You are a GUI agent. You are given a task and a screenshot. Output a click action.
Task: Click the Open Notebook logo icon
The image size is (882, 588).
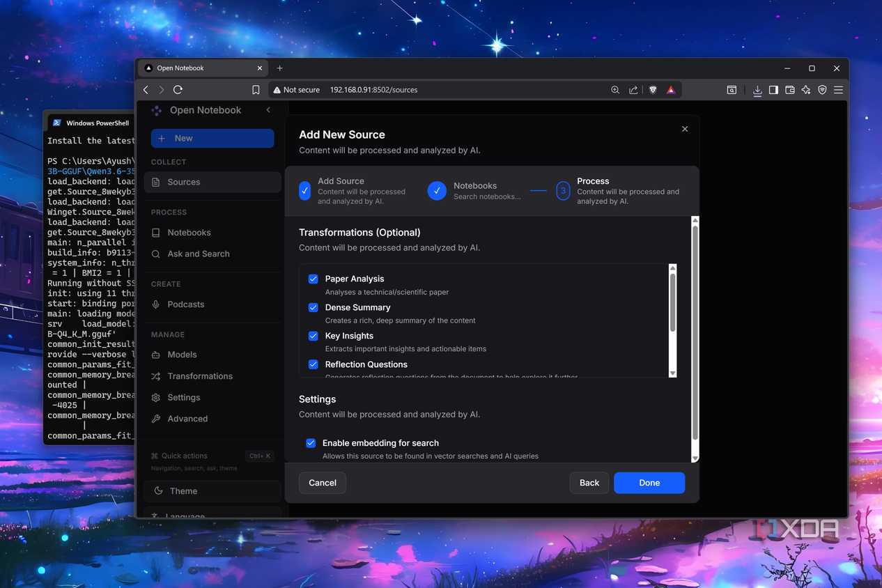tap(157, 110)
